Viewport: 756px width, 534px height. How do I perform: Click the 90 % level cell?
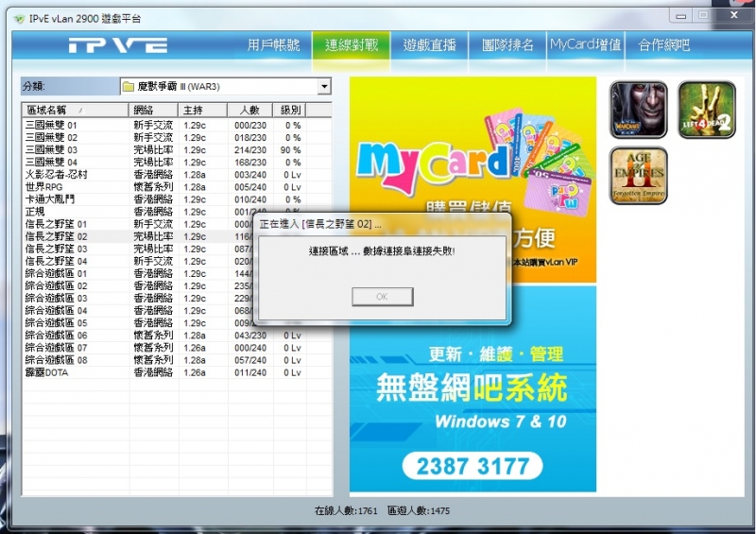[291, 150]
